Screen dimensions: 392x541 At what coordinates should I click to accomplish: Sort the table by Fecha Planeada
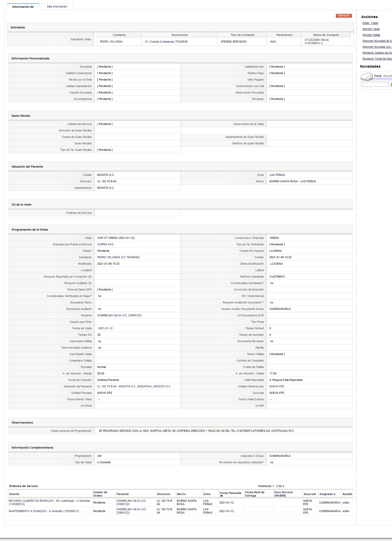(230, 493)
